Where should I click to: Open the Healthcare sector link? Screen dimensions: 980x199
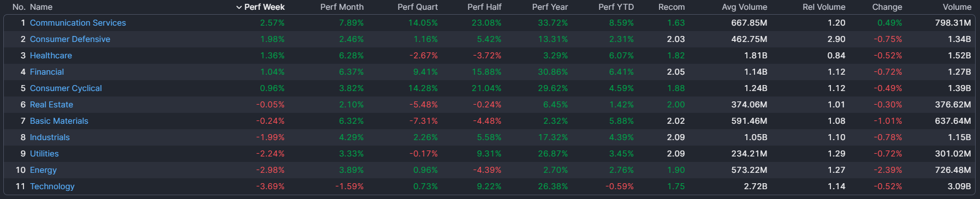tap(51, 56)
